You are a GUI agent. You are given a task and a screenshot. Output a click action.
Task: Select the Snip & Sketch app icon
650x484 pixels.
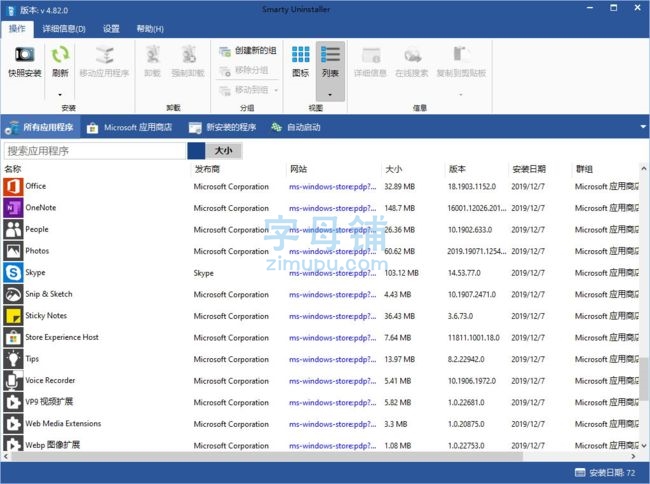13,294
